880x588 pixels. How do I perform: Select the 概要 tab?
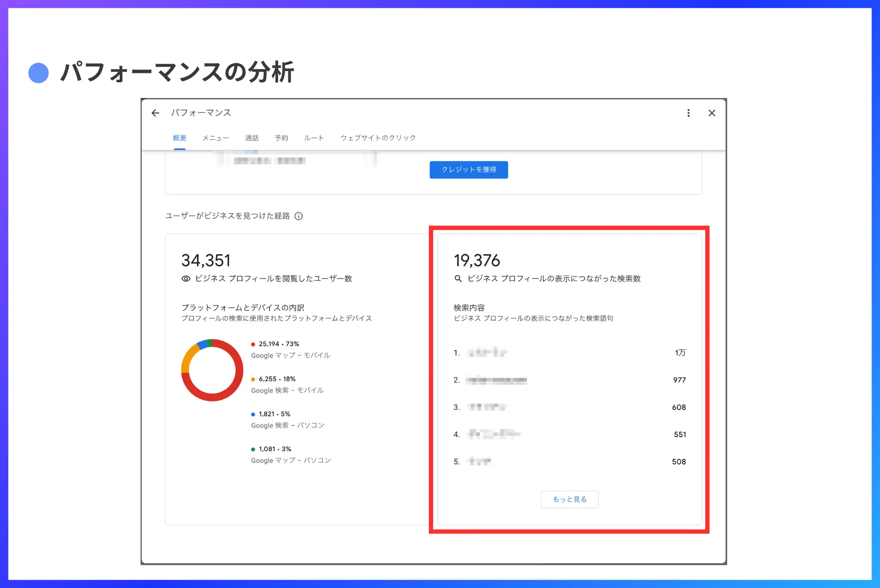tap(180, 137)
